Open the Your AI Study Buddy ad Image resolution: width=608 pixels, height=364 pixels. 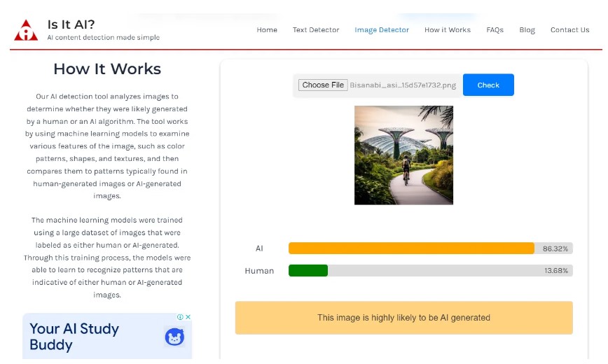click(74, 337)
